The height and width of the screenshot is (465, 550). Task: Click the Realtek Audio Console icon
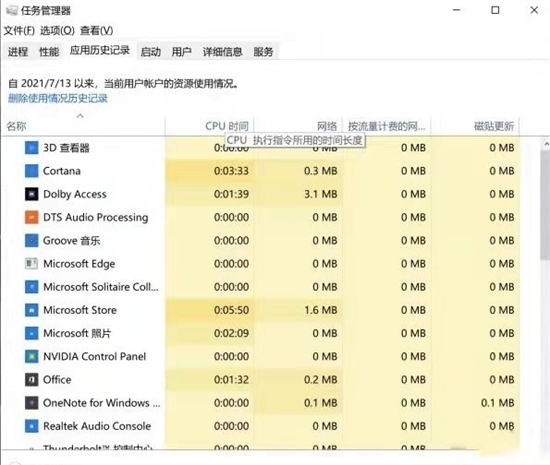click(x=32, y=426)
